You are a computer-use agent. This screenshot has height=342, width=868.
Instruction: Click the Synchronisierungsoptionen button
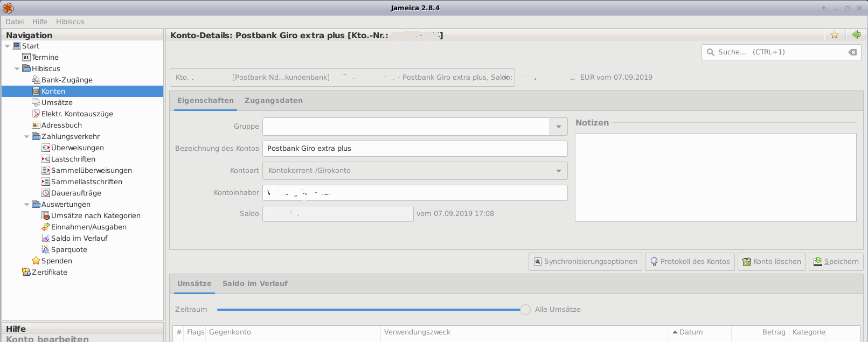pyautogui.click(x=585, y=262)
